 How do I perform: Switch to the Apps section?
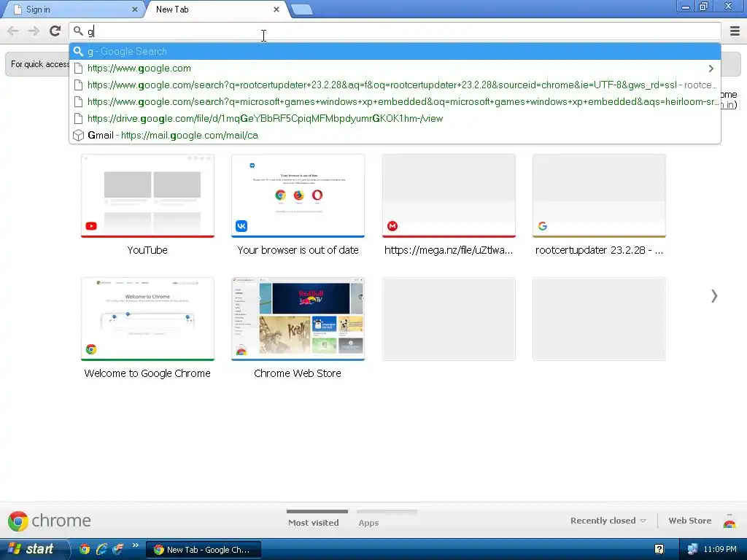[x=368, y=522]
